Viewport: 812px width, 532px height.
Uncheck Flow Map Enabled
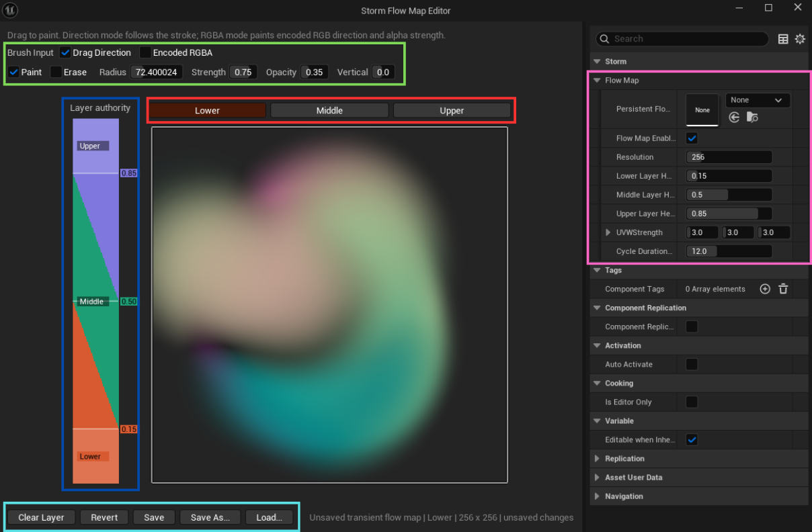point(692,138)
